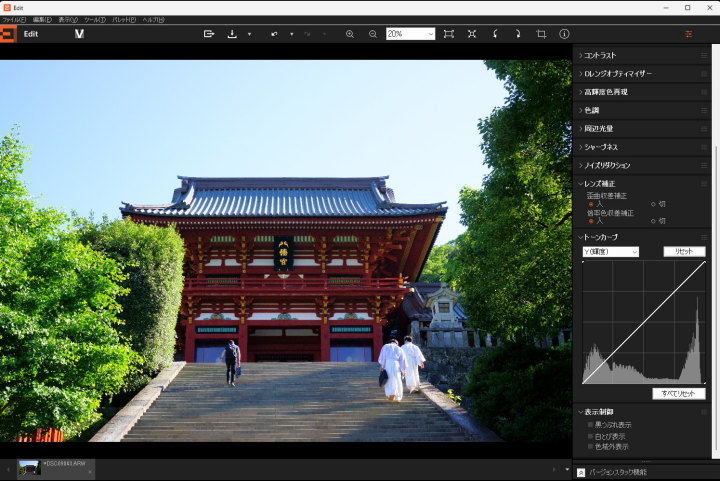Open the シャープネス panel options icon
720x481 pixels.
coord(704,147)
